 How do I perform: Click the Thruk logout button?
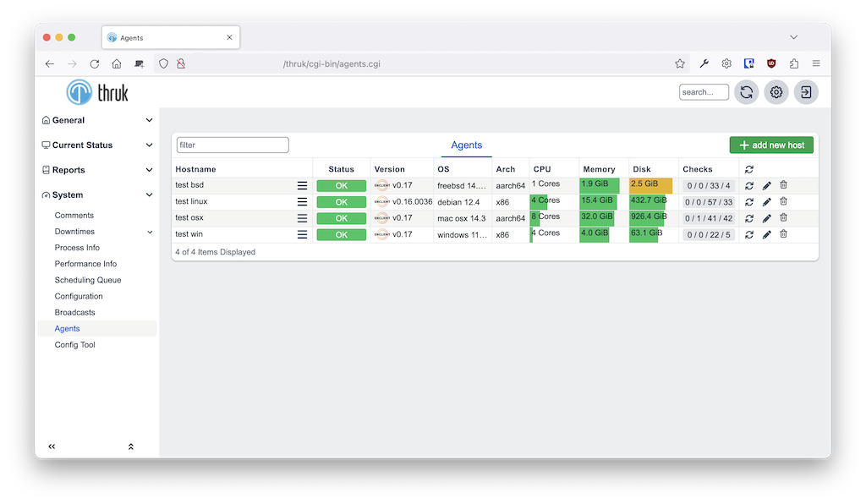806,92
